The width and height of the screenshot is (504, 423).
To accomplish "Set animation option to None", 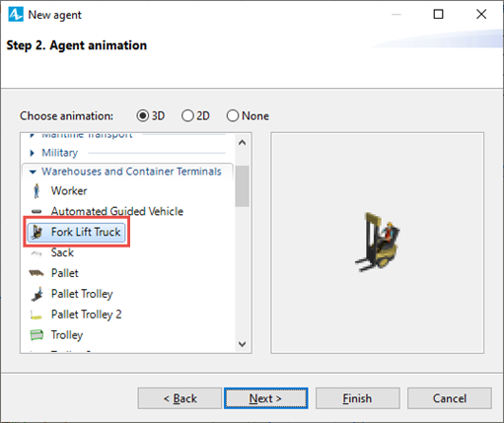I will click(x=233, y=115).
